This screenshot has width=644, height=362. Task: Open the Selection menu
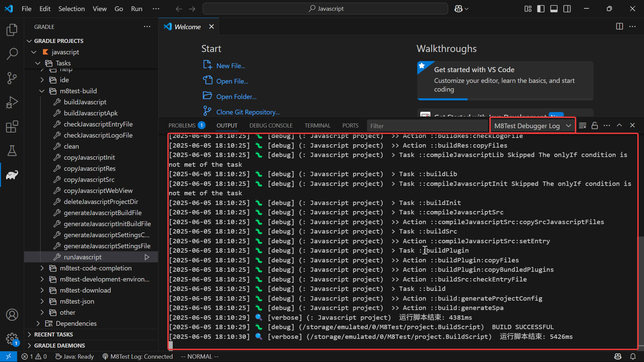pyautogui.click(x=71, y=9)
